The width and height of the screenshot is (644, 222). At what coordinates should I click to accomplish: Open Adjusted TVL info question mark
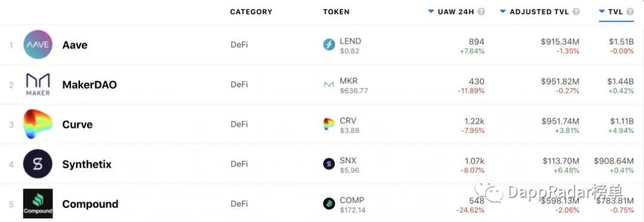(576, 12)
